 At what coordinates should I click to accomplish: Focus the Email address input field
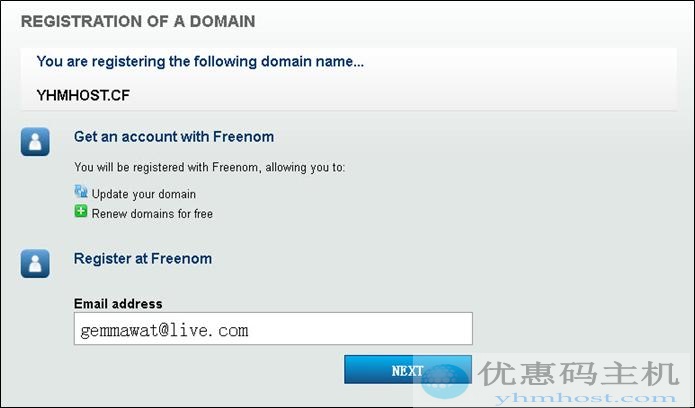273,329
